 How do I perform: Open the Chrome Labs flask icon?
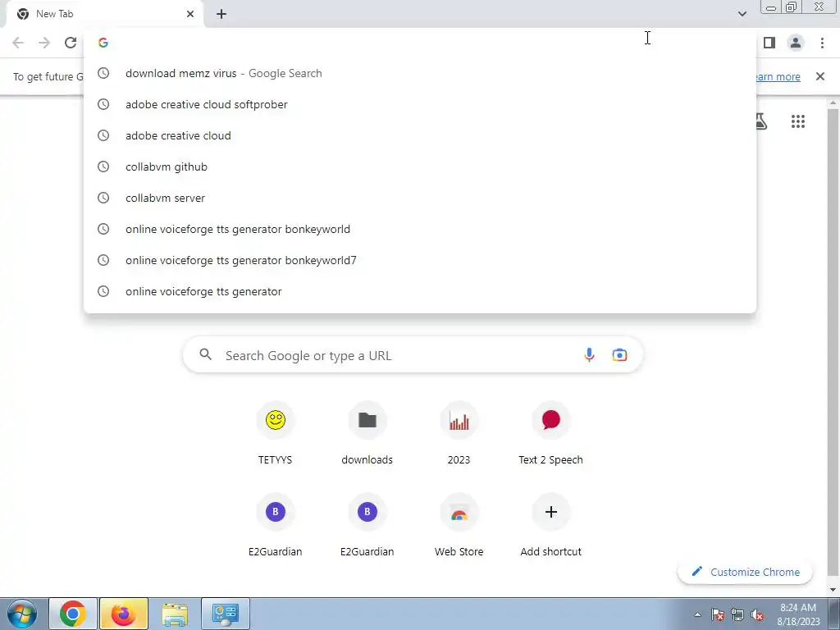[760, 121]
